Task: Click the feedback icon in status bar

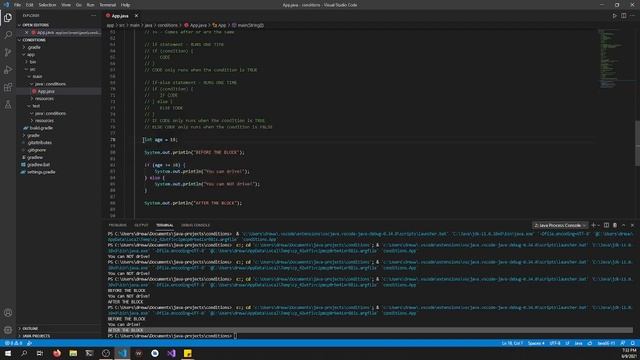Action: tap(623, 343)
